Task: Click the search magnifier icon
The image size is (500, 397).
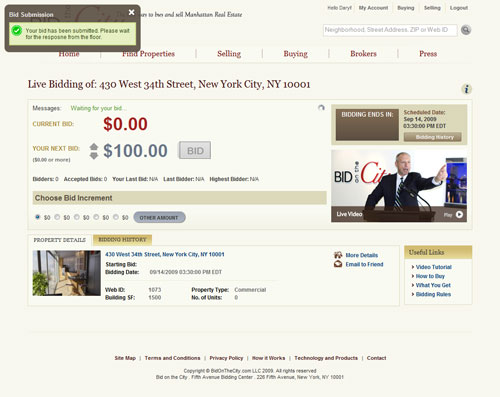Action: coord(466,30)
